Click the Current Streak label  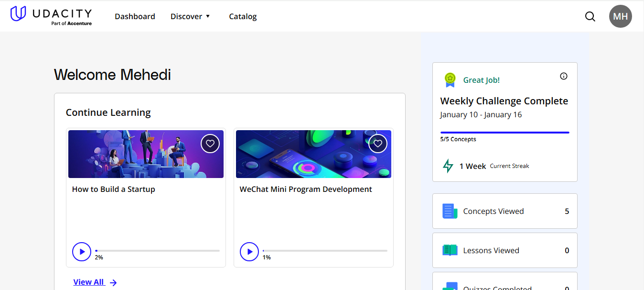[510, 166]
